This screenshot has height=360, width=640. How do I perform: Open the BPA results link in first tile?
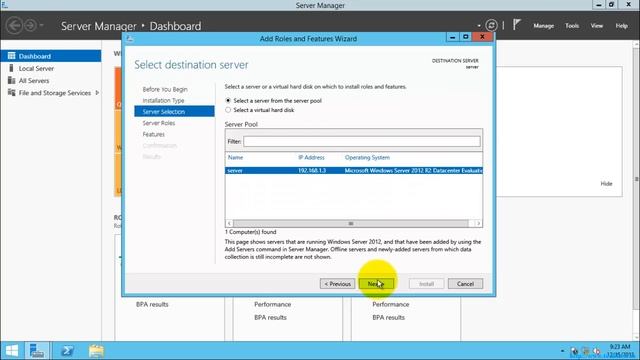tap(152, 304)
